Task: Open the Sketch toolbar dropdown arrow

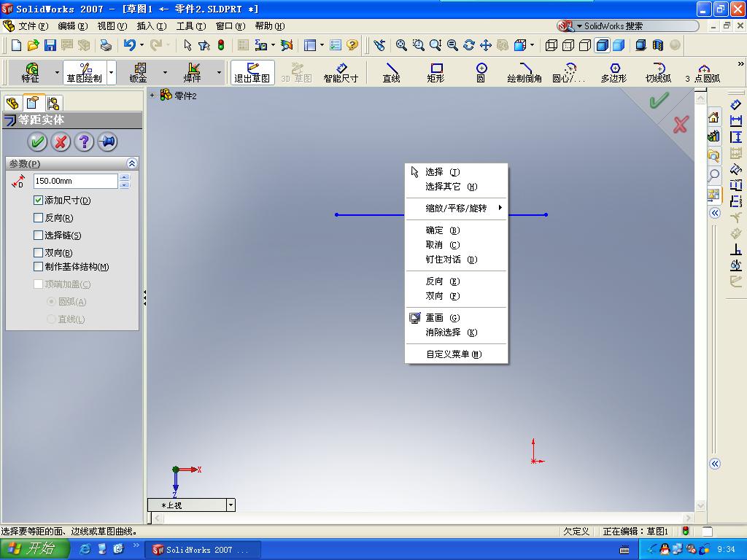Action: (x=112, y=73)
